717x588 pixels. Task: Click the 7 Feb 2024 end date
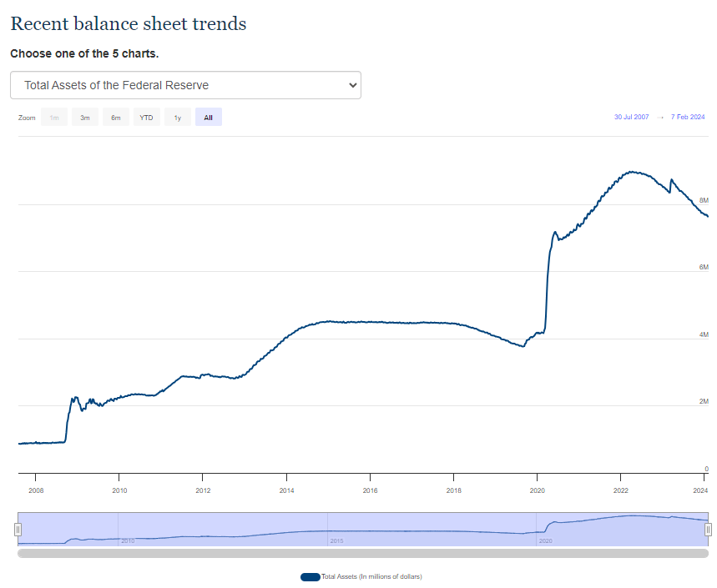pos(687,117)
